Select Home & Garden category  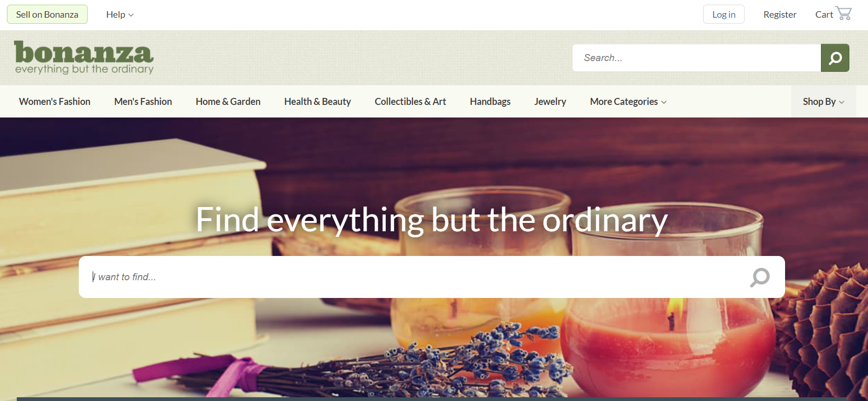(228, 102)
